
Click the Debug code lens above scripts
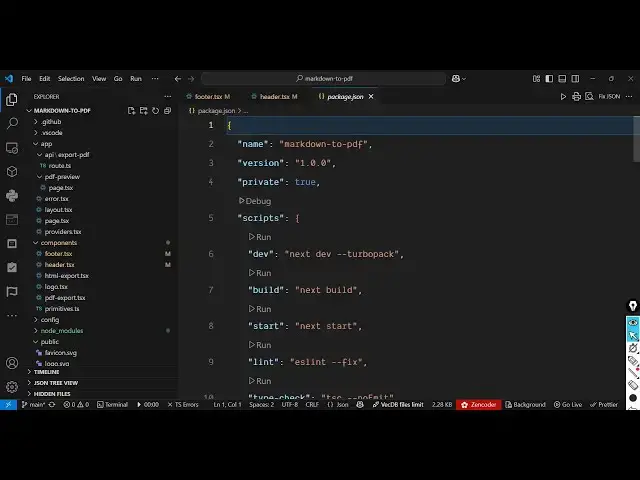click(255, 201)
